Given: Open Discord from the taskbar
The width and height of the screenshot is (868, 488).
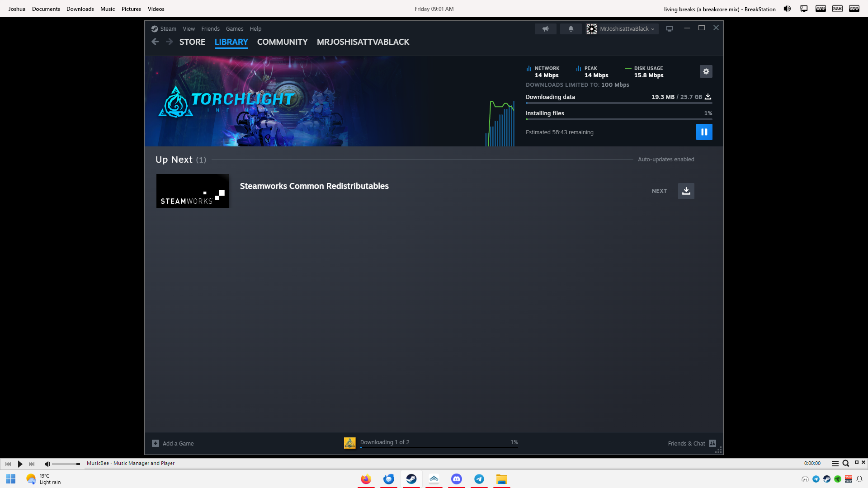Looking at the screenshot, I should coord(457,479).
